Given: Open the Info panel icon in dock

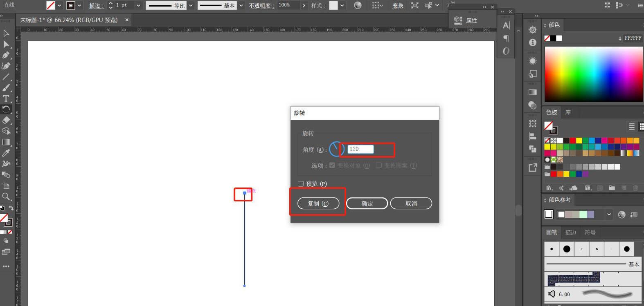Looking at the screenshot, I should [532, 42].
